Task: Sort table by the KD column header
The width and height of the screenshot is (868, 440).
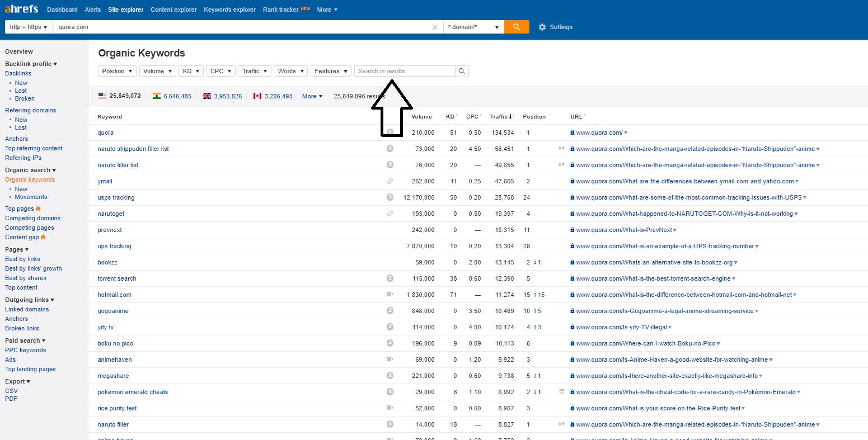Action: pyautogui.click(x=451, y=117)
